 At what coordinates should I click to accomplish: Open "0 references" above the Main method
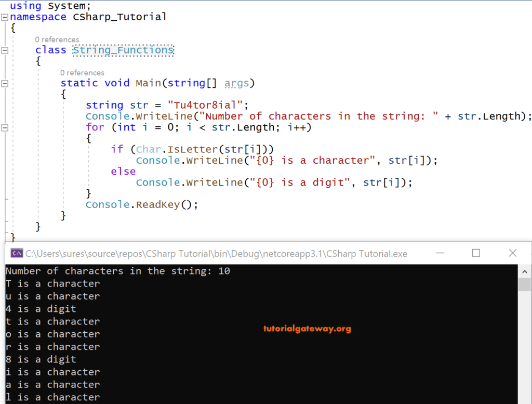(82, 72)
